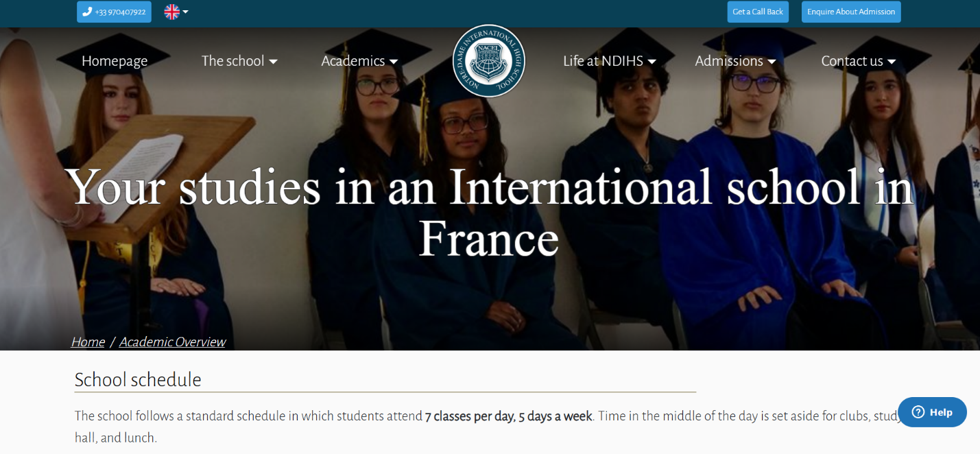Open the Contact us dropdown menu
The width and height of the screenshot is (980, 454).
[x=859, y=61]
